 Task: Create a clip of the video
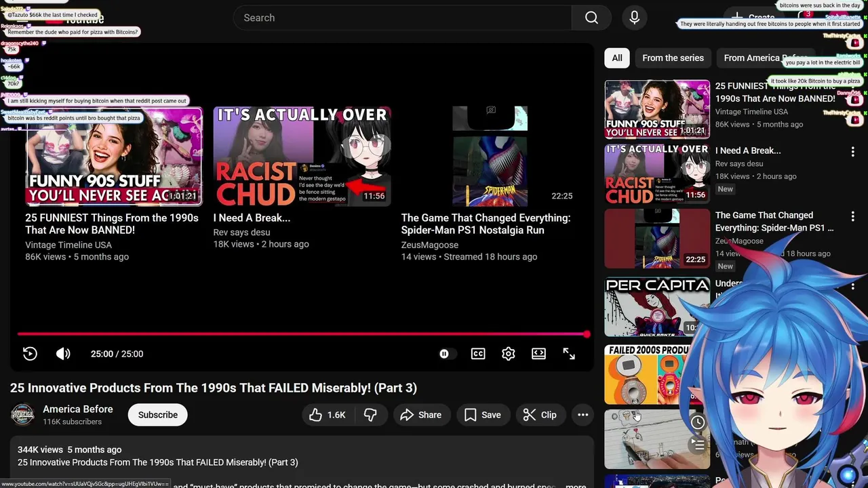(x=540, y=415)
